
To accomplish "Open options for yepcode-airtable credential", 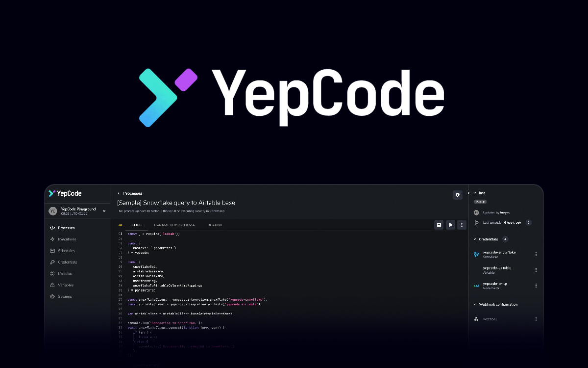I will coord(536,270).
